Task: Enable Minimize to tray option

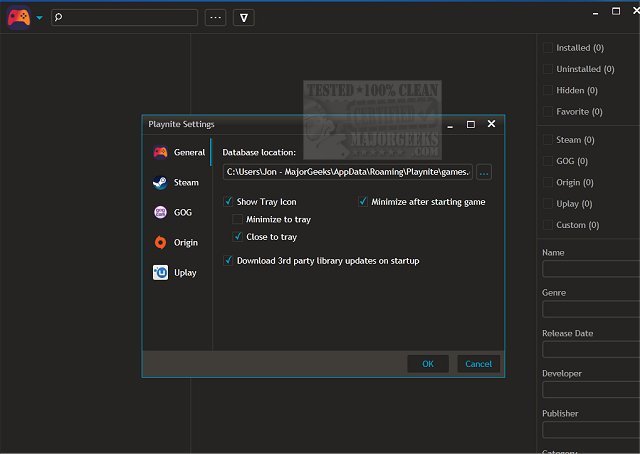Action: [x=237, y=219]
